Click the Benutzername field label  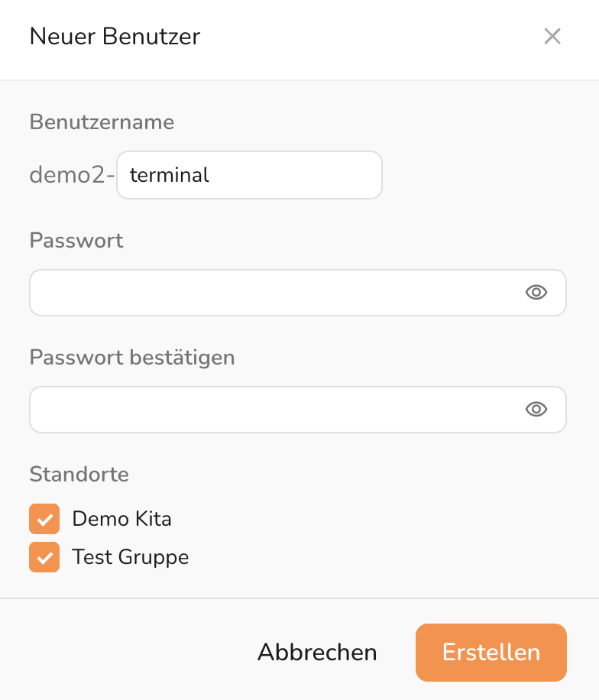tap(102, 122)
